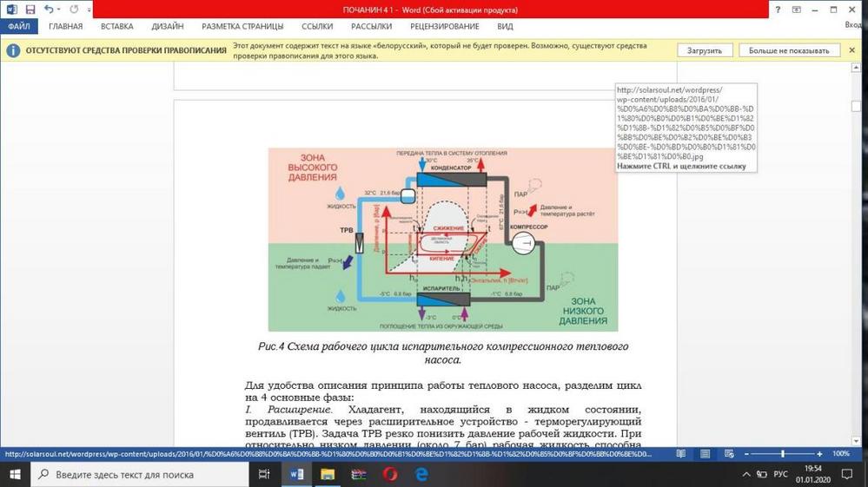Image resolution: width=868 pixels, height=487 pixels.
Task: Click the zoom slider handle in status bar
Action: tap(783, 454)
